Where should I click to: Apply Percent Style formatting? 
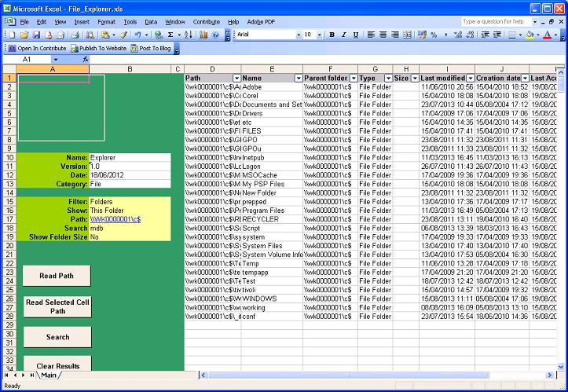tap(434, 35)
